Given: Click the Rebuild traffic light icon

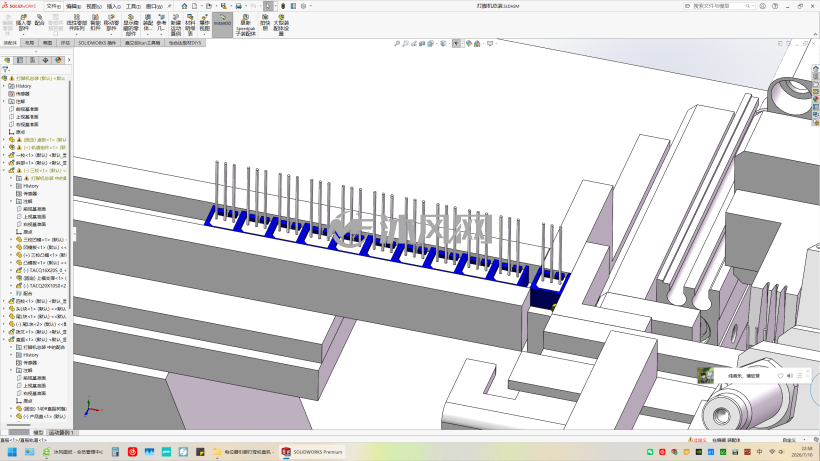Looking at the screenshot, I should coord(283,6).
